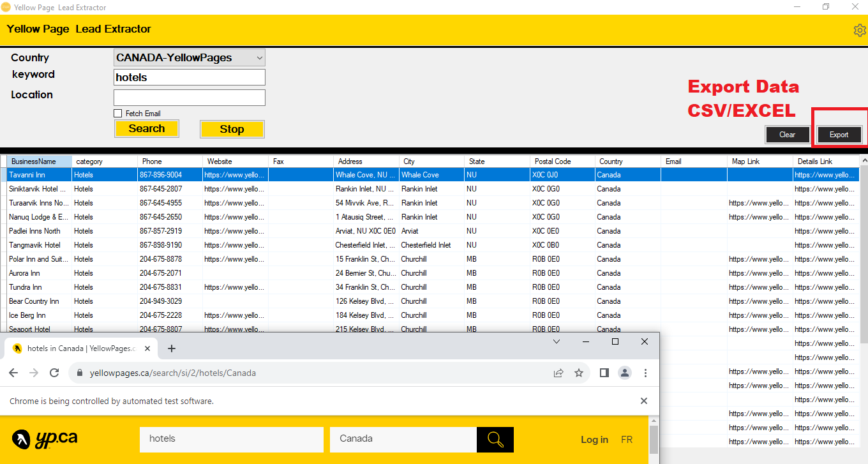868x464 pixels.
Task: Bookmark the page using the star icon
Action: pyautogui.click(x=579, y=373)
